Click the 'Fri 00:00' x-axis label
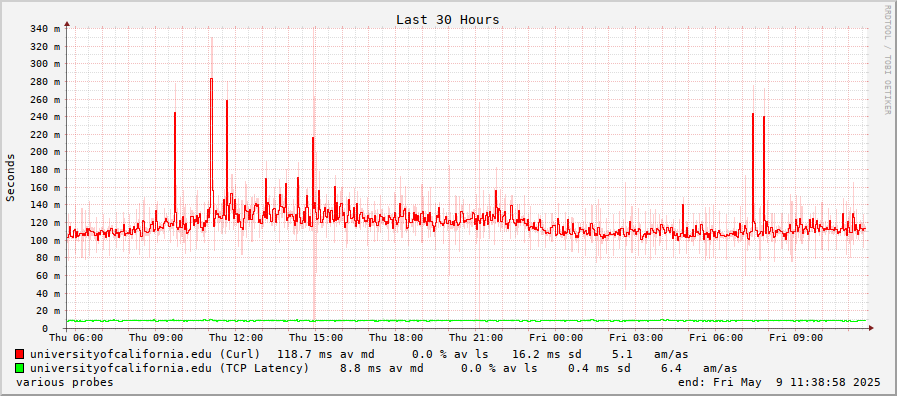This screenshot has width=897, height=396. pyautogui.click(x=557, y=338)
